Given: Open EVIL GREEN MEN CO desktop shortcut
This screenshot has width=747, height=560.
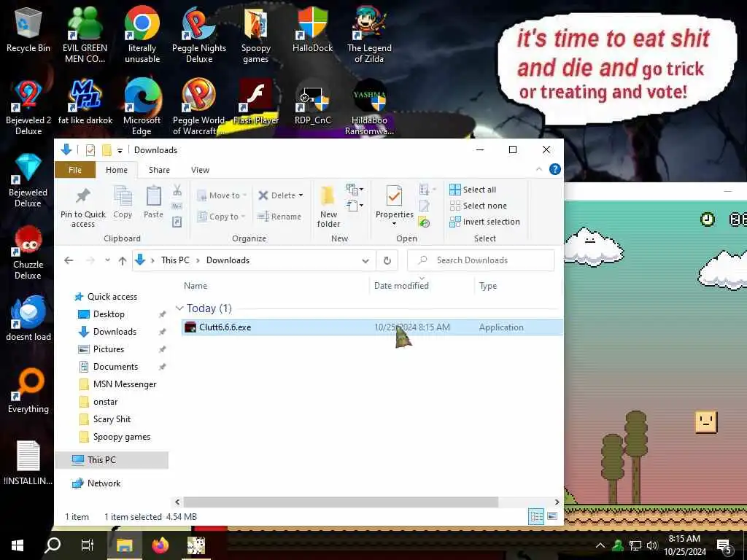Looking at the screenshot, I should coord(85,34).
